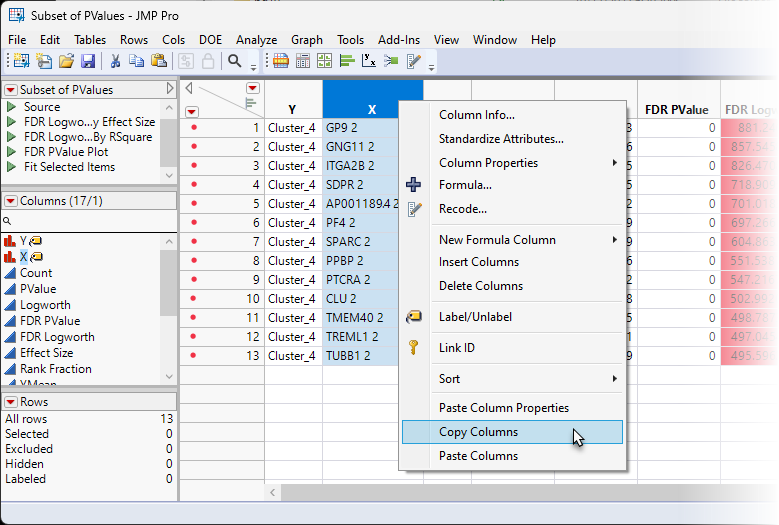Run the FDR PValue Plot script triangle
The height and width of the screenshot is (525, 779).
click(x=11, y=152)
